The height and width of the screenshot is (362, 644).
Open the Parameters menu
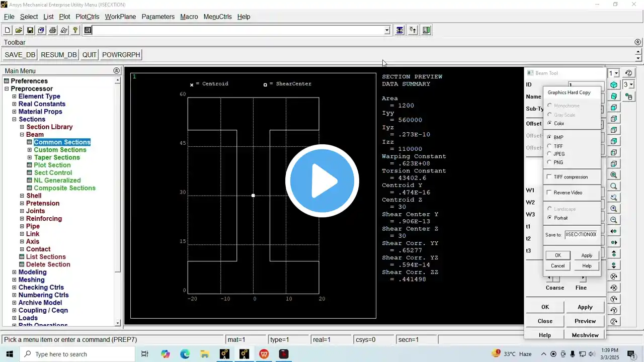158,17
